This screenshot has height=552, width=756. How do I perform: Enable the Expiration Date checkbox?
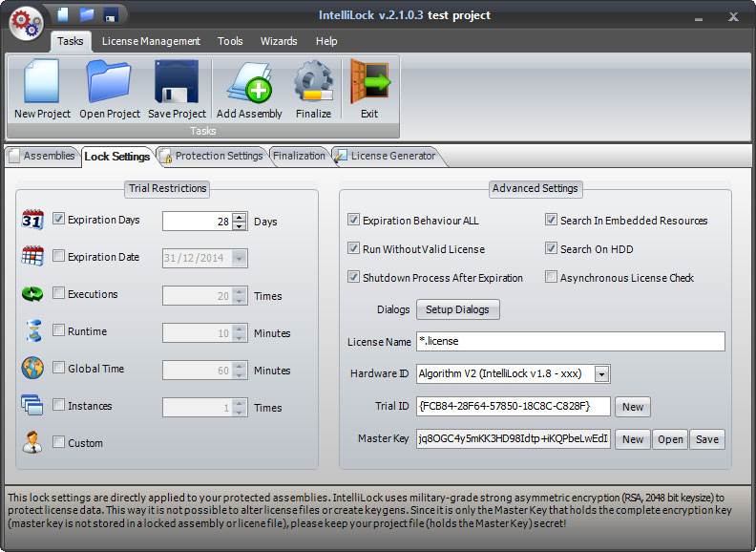click(58, 256)
